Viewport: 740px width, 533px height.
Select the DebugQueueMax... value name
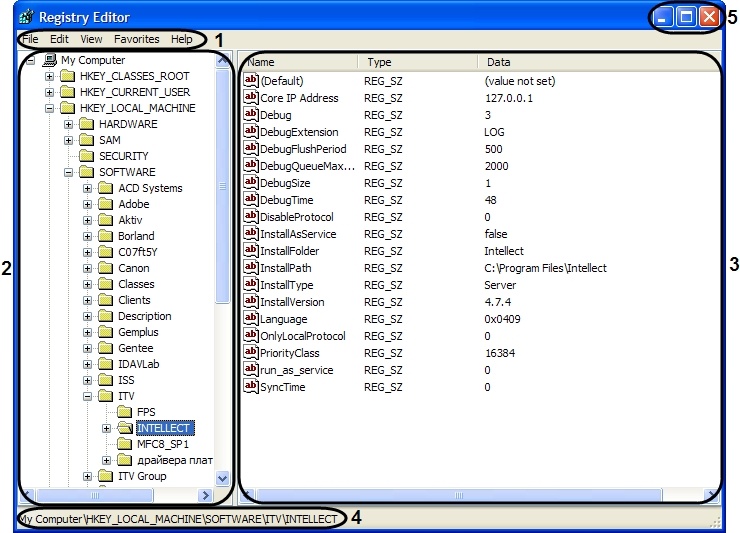click(x=307, y=166)
